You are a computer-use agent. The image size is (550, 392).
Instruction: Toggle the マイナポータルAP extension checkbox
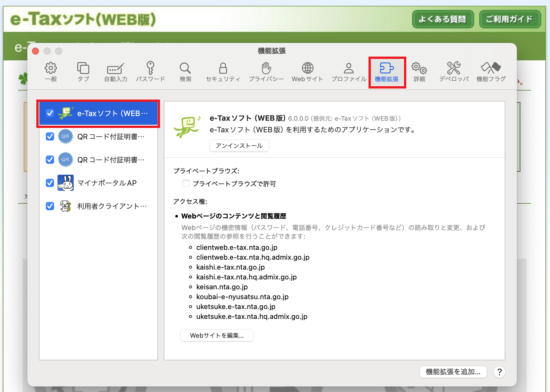click(x=50, y=183)
